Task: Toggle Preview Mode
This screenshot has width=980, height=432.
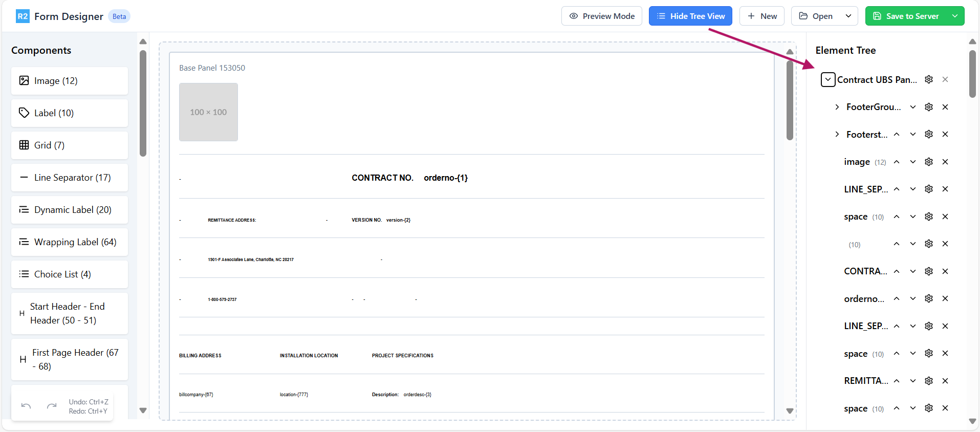Action: 602,16
